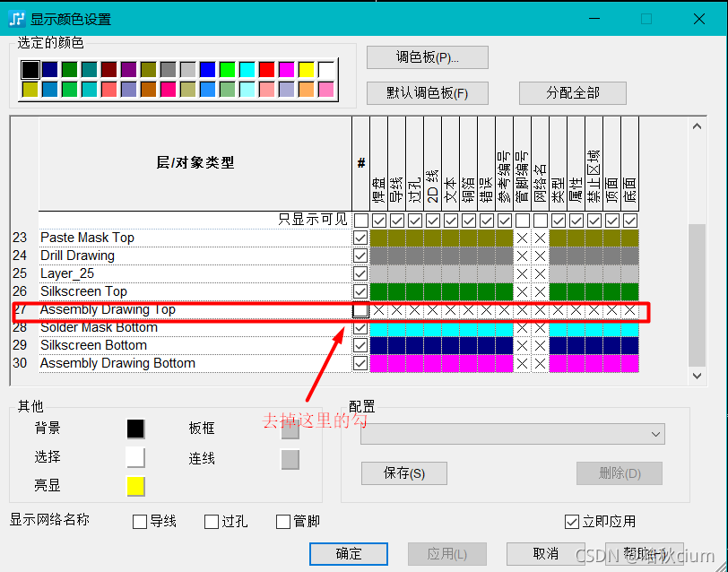Screen dimensions: 728x572
Task: Select the Silkscreen Bottom layer name
Action: pyautogui.click(x=94, y=345)
